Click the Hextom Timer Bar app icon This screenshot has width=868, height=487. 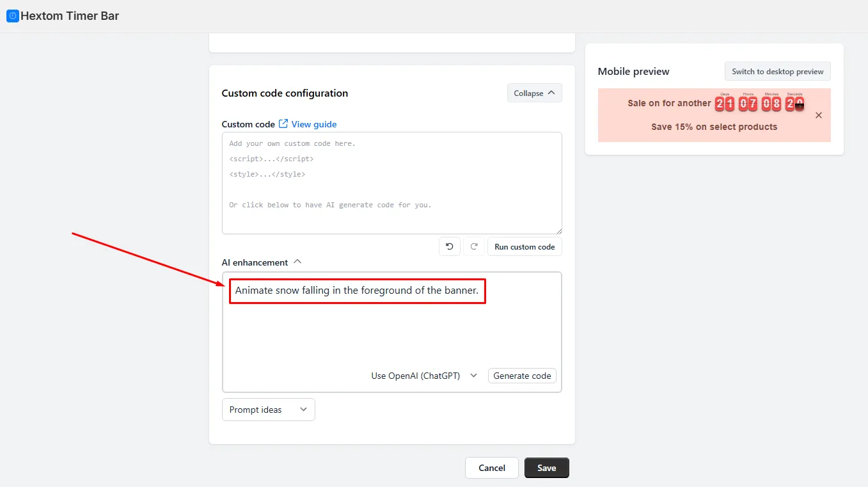click(13, 16)
